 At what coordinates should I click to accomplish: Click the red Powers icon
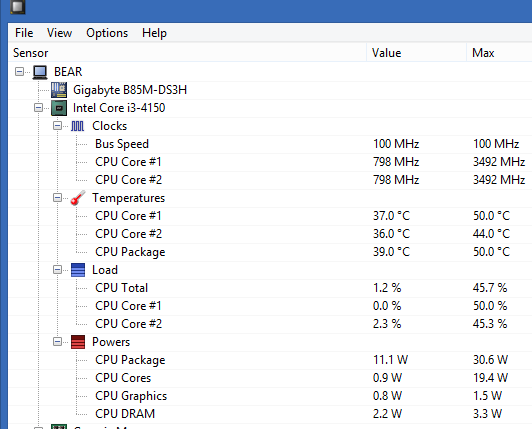point(78,342)
